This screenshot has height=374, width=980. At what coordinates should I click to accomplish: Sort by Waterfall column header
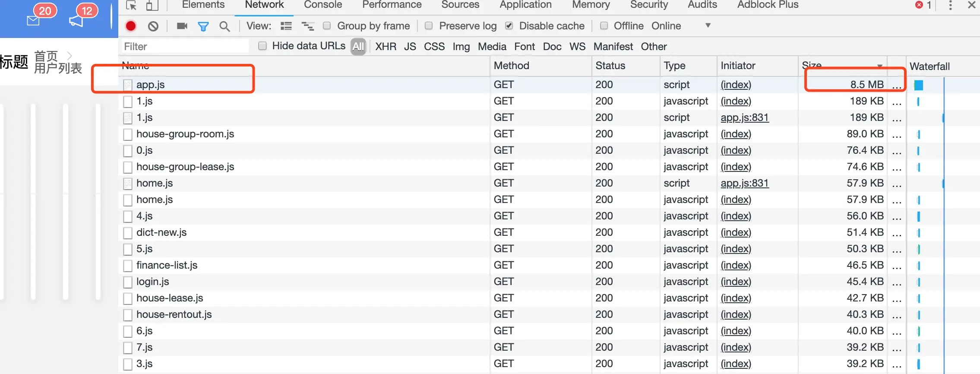(943, 66)
